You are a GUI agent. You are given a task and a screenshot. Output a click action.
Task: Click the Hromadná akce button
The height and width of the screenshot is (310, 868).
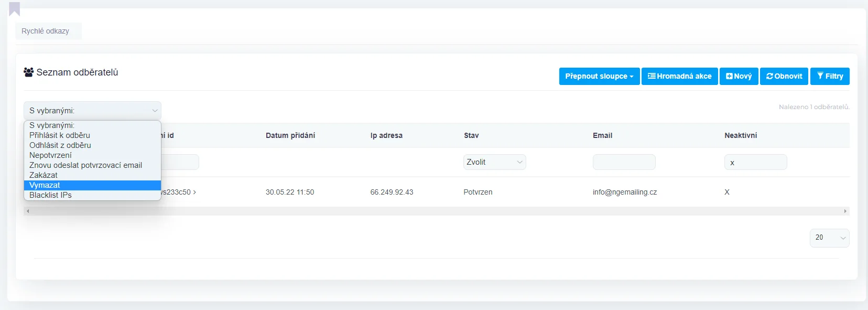click(x=679, y=76)
